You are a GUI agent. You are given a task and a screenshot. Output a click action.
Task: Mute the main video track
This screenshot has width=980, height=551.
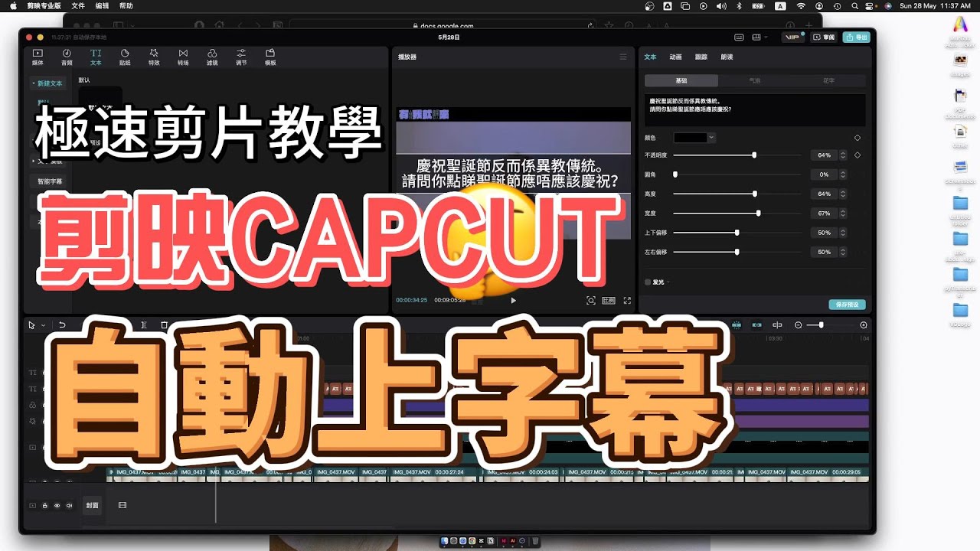click(x=69, y=505)
